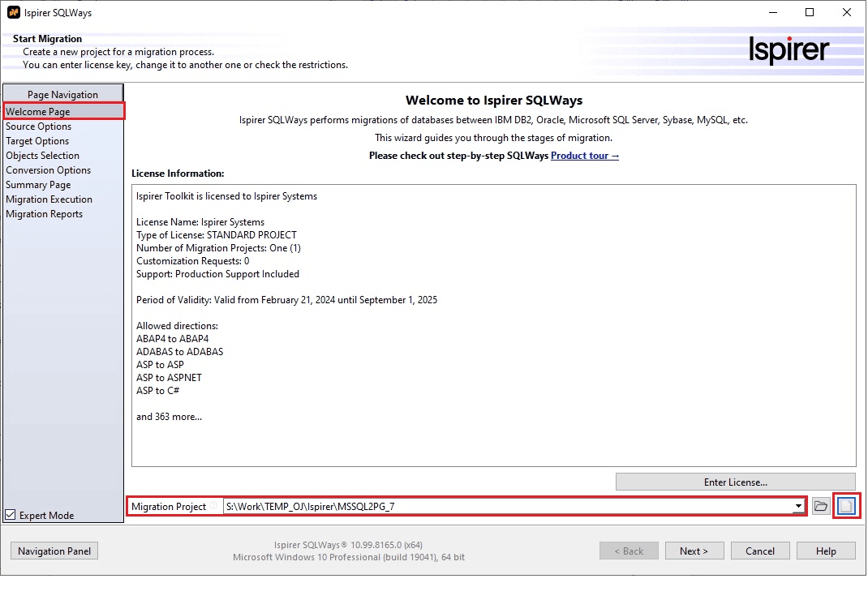Viewport: 868px width, 613px height.
Task: Open the Product tour link
Action: click(584, 156)
